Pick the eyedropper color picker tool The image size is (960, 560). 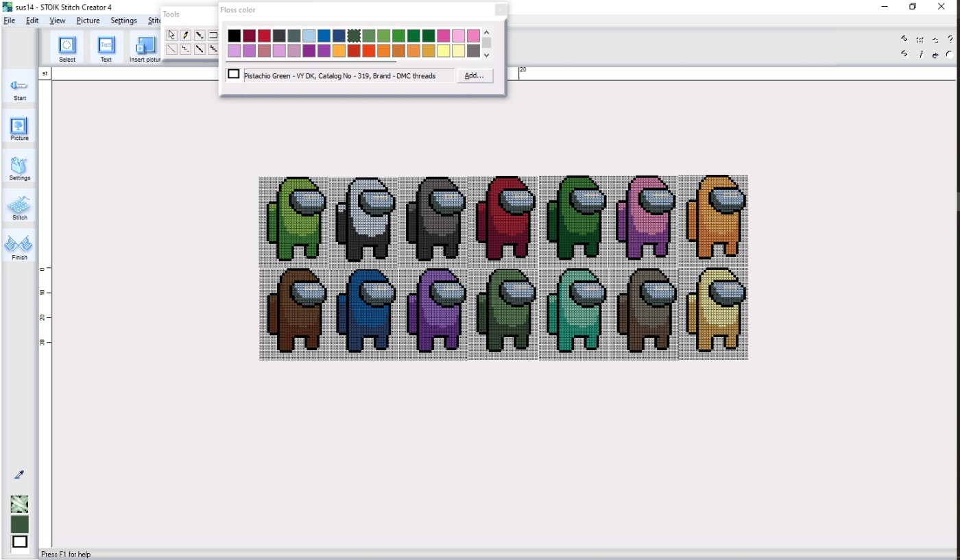coord(19,475)
